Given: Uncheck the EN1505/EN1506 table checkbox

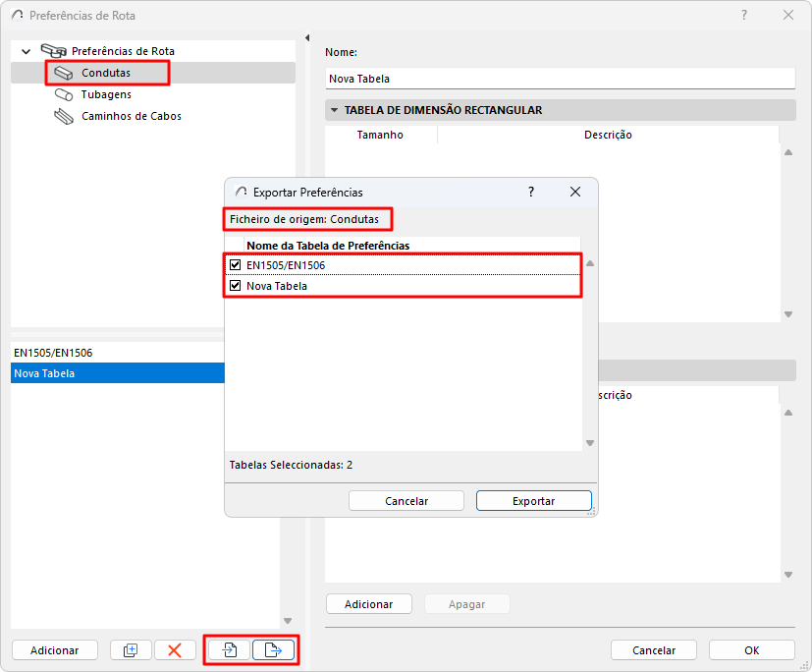Looking at the screenshot, I should coord(235,264).
